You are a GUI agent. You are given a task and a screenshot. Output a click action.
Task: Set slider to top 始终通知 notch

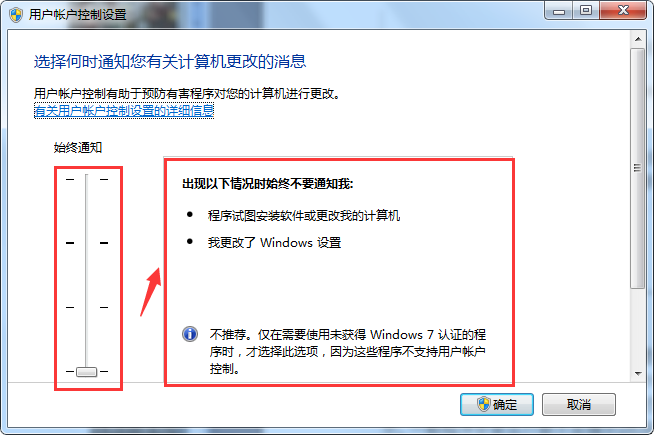87,179
